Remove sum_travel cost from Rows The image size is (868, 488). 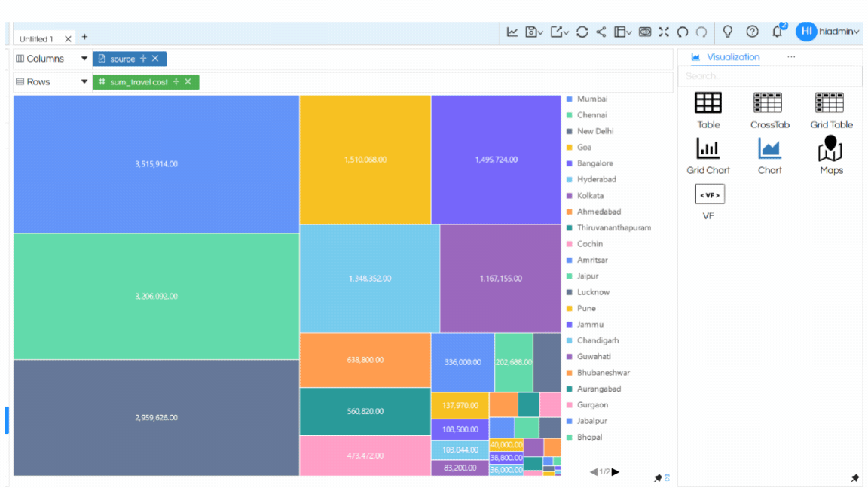(188, 82)
